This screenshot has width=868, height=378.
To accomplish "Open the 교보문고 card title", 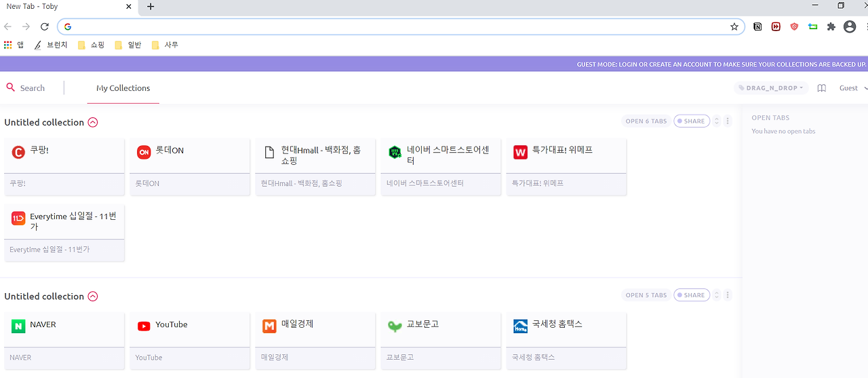I will click(423, 324).
